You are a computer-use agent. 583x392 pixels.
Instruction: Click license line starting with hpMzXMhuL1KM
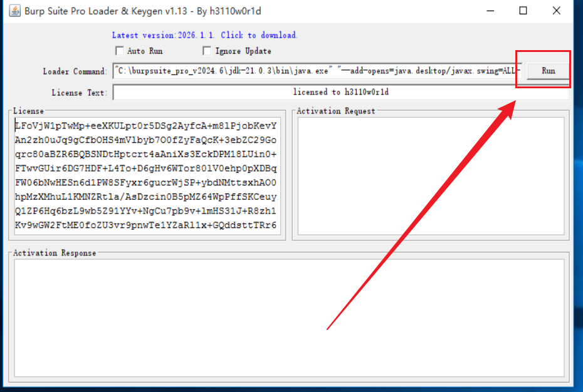[x=145, y=197]
